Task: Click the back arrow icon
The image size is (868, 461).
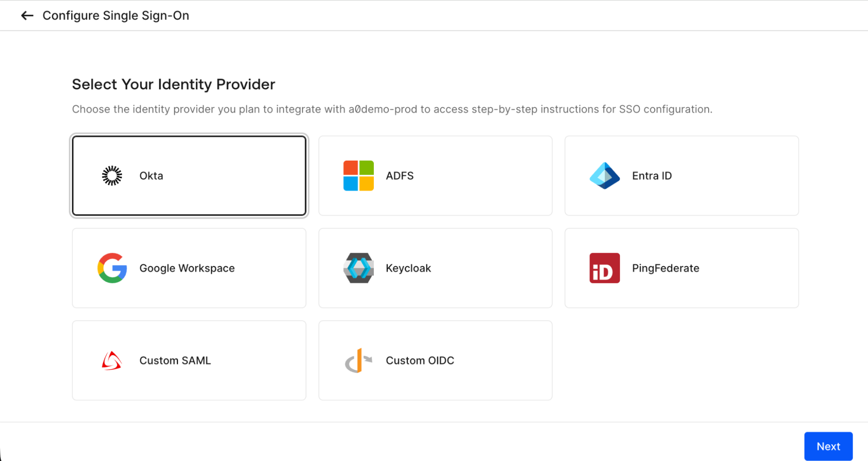Action: tap(27, 15)
